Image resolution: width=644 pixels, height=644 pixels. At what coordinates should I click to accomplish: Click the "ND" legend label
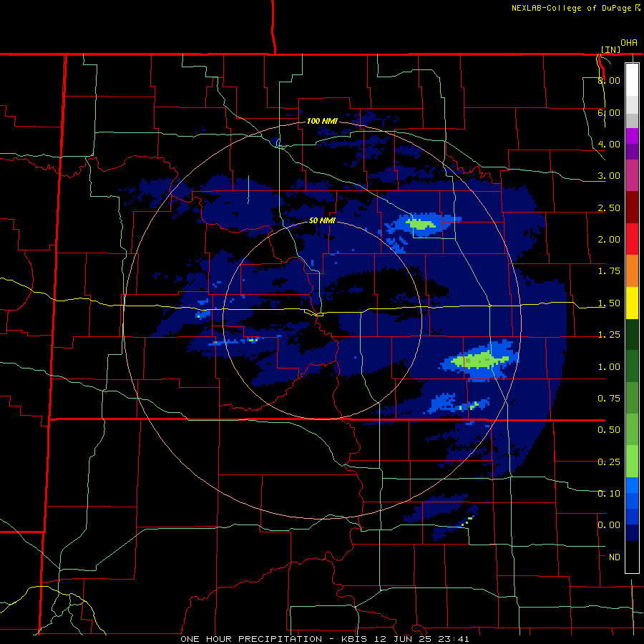point(615,557)
